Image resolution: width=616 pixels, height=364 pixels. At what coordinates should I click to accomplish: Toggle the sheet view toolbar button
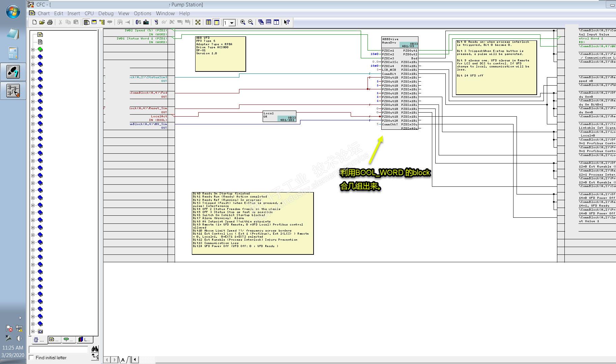[x=216, y=22]
